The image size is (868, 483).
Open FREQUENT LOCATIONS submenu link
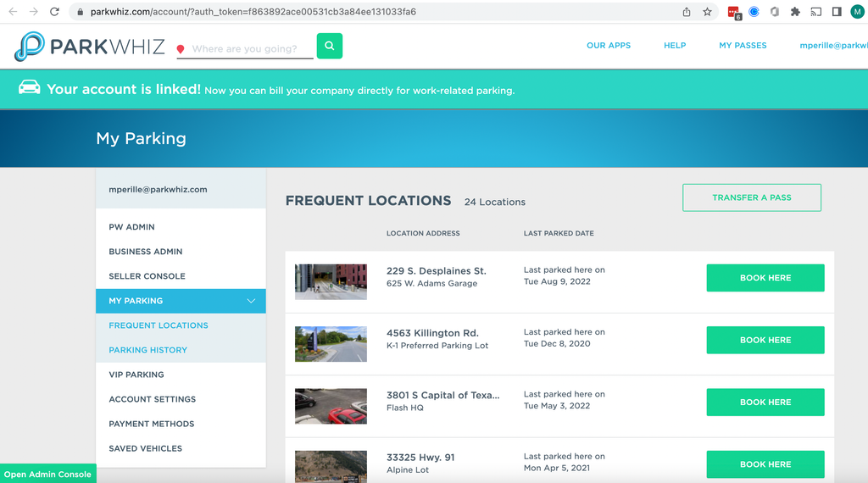coord(159,325)
